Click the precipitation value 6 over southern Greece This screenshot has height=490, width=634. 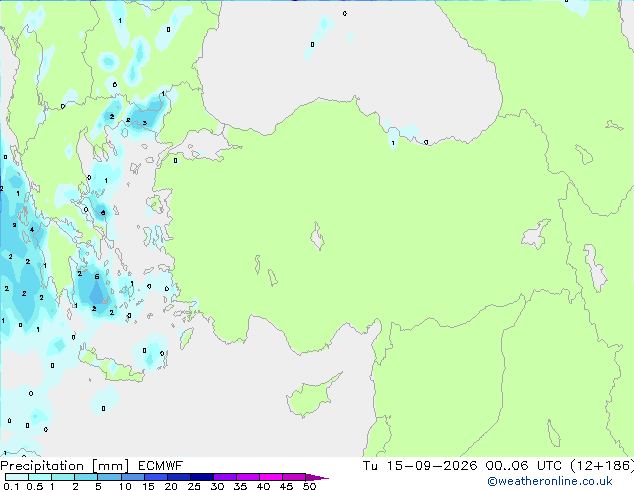pyautogui.click(x=97, y=277)
